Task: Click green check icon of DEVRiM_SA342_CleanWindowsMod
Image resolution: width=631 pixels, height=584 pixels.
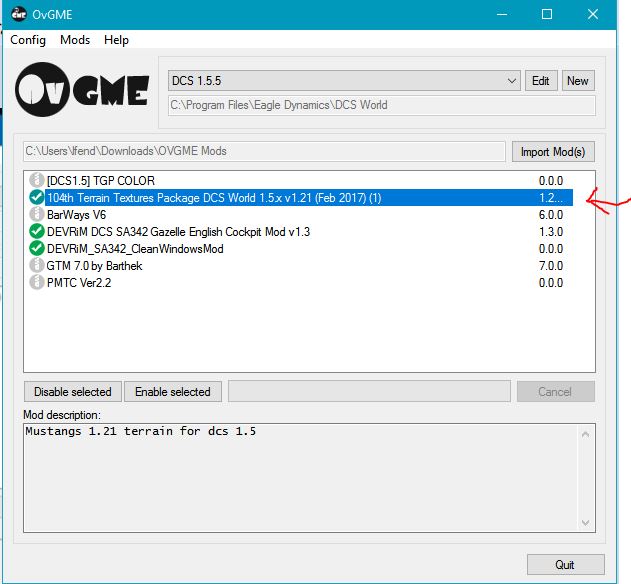Action: pos(37,248)
